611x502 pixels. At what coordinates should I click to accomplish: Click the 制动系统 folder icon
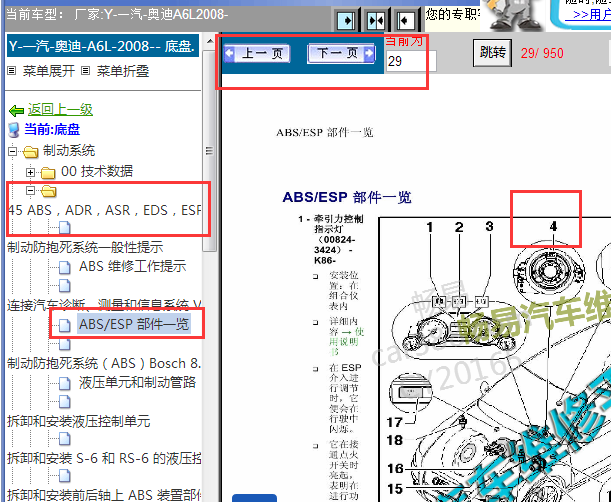coord(30,152)
